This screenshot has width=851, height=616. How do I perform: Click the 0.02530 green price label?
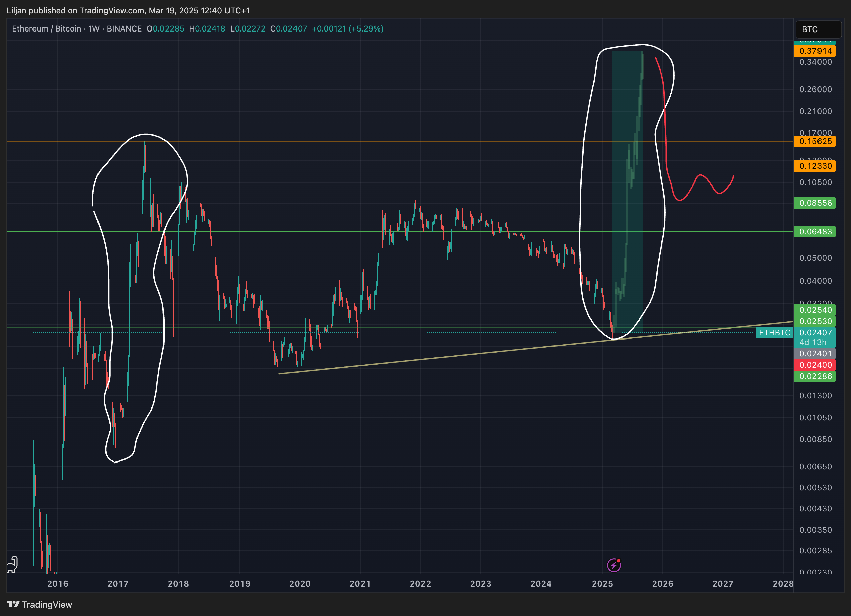point(814,321)
